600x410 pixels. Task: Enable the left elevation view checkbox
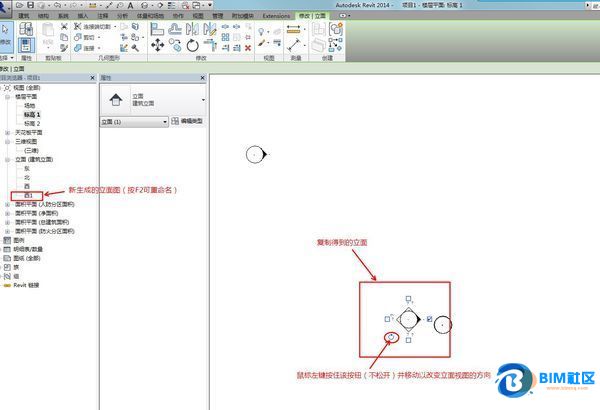(x=387, y=319)
